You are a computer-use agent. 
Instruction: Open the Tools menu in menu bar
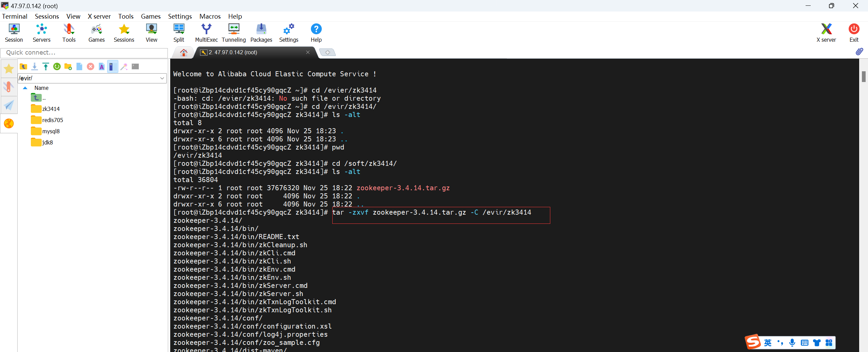(126, 16)
